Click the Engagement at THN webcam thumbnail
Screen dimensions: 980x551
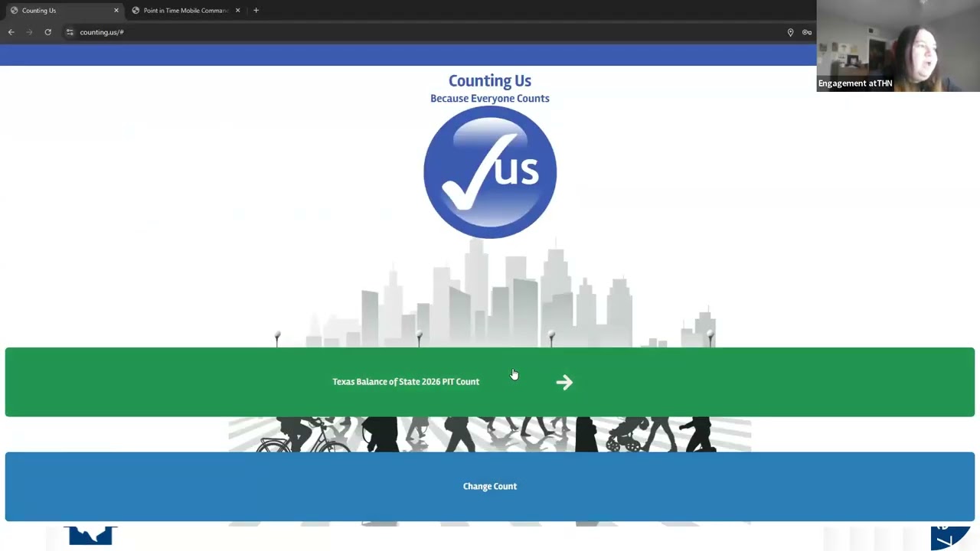(898, 46)
